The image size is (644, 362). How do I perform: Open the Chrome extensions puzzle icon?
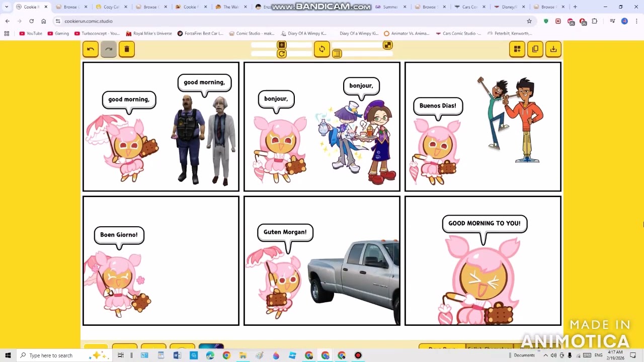tap(595, 21)
